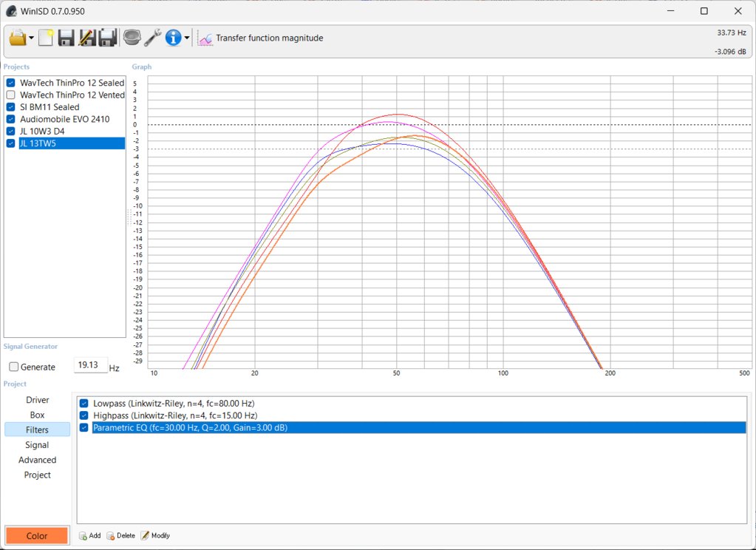The image size is (756, 550).
Task: Switch to the Filters tab
Action: [38, 430]
